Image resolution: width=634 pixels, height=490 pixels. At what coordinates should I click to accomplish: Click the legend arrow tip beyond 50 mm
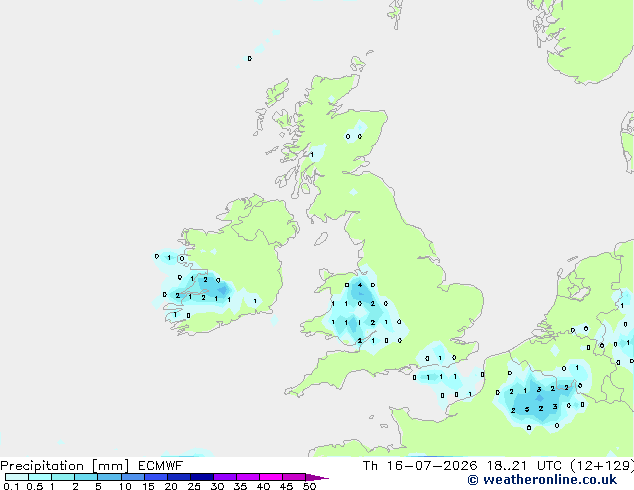(x=317, y=477)
